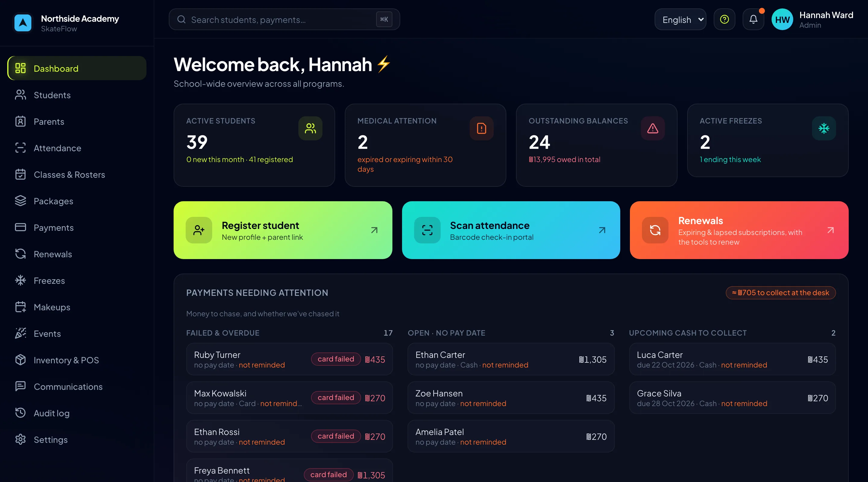Image resolution: width=868 pixels, height=482 pixels.
Task: Click the Active Freezes snowflake icon
Action: (x=823, y=128)
